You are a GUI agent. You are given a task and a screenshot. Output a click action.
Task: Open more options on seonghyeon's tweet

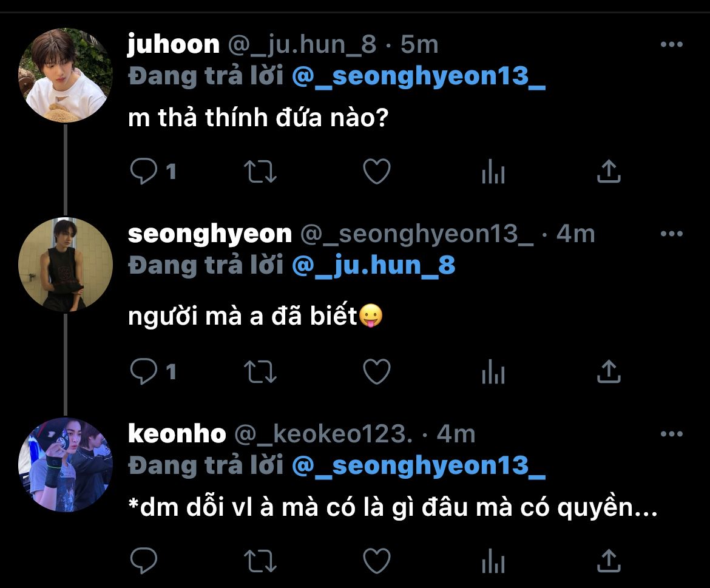(671, 234)
